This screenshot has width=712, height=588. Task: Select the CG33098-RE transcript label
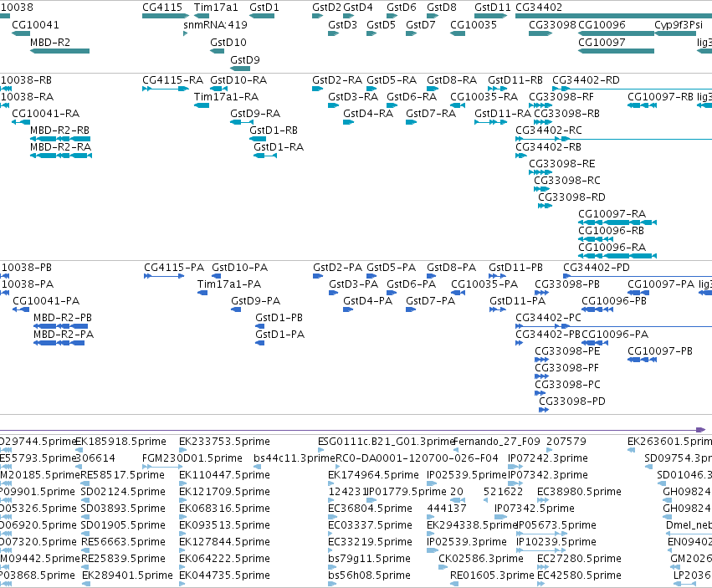[x=561, y=164]
